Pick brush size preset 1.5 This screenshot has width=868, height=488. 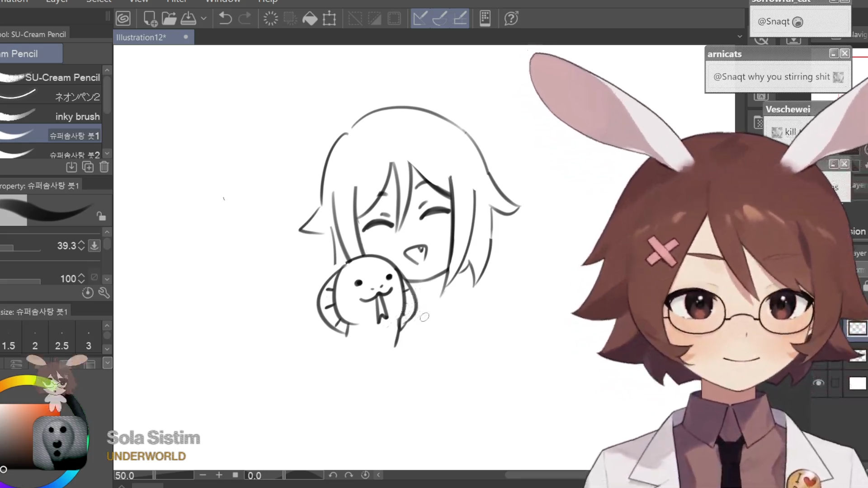tap(9, 340)
